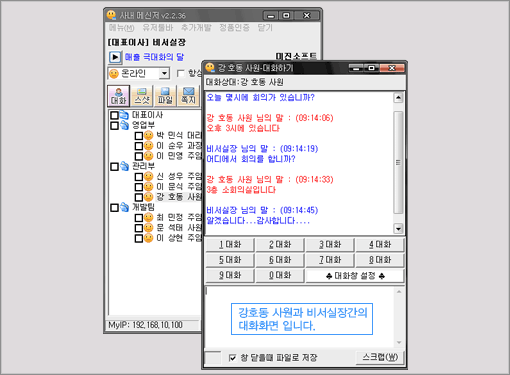
Task: Click the 6 대화 quick phrase button
Action: coord(280,260)
